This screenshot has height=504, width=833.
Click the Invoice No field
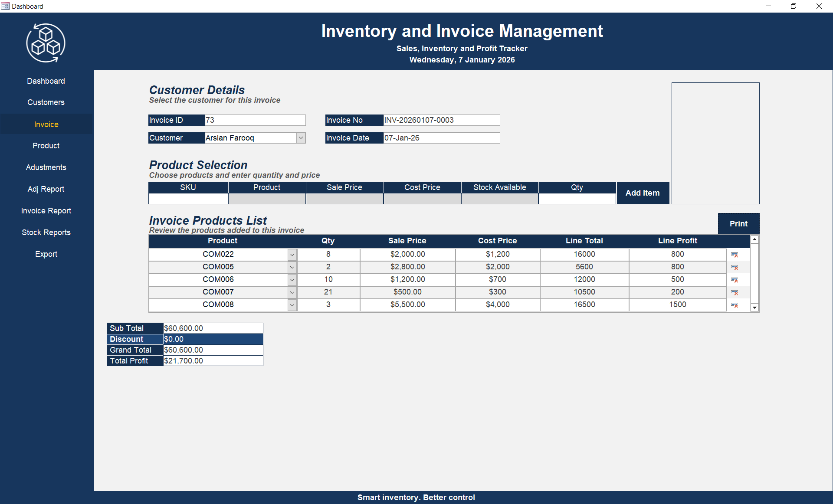442,120
